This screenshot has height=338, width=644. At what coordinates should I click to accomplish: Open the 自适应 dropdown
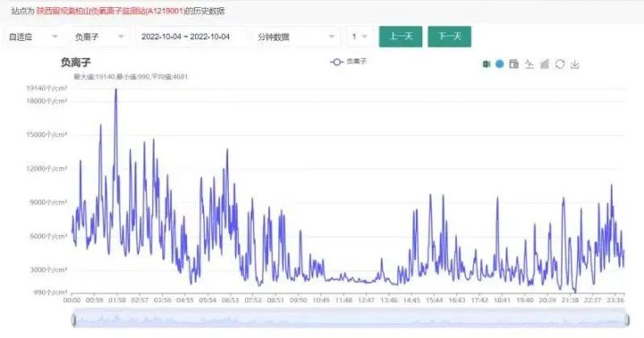[x=33, y=37]
